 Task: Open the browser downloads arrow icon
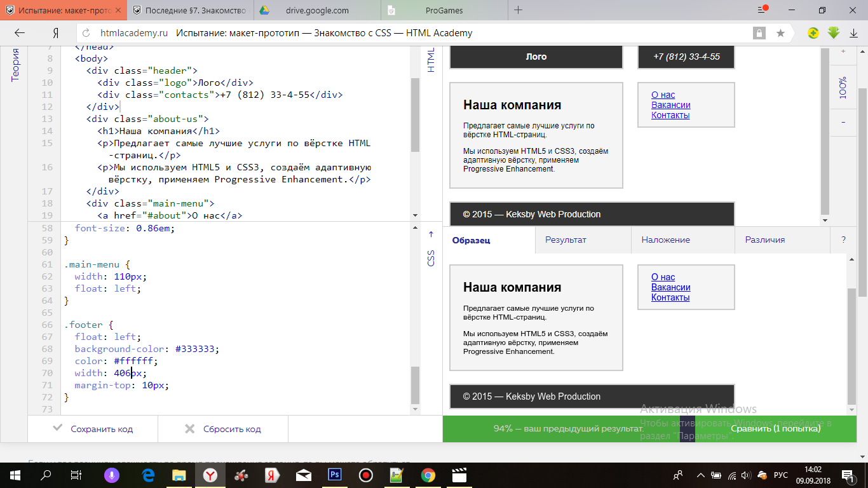tap(854, 33)
